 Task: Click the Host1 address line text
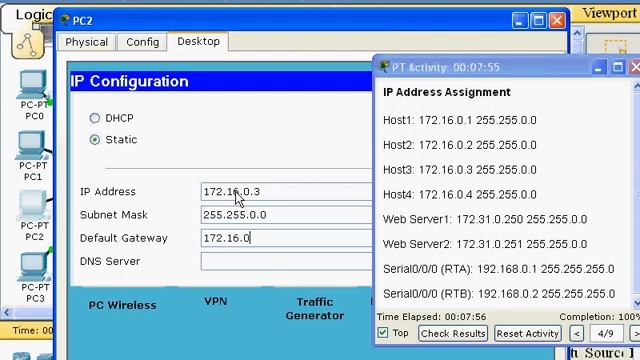[460, 120]
